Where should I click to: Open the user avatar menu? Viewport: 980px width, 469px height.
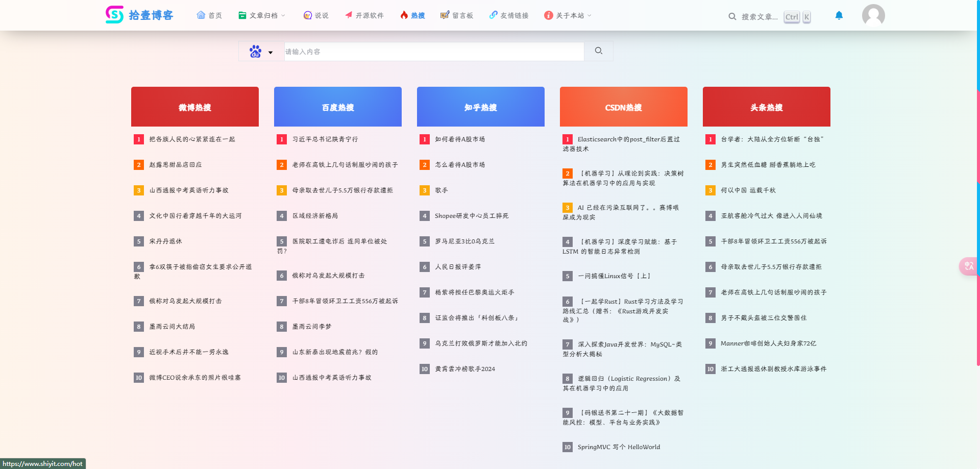pos(873,15)
